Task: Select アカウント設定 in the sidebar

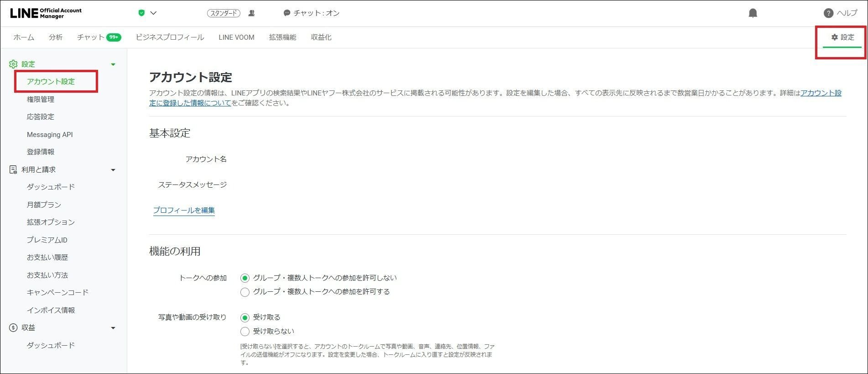Action: tap(51, 82)
